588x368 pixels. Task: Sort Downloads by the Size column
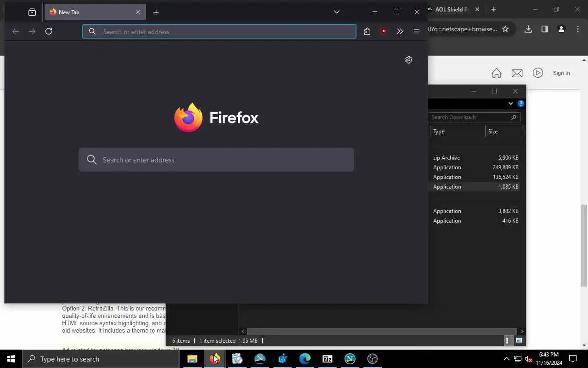503,132
